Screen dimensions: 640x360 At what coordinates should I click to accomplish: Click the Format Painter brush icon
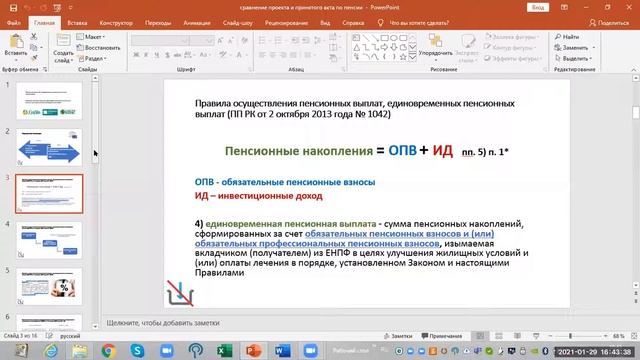click(34, 58)
